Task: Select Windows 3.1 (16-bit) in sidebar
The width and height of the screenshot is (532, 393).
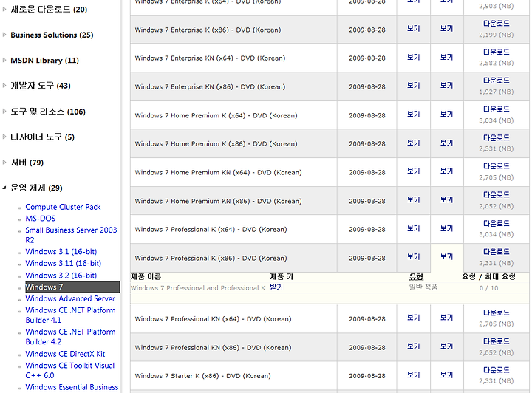Action: pos(61,252)
